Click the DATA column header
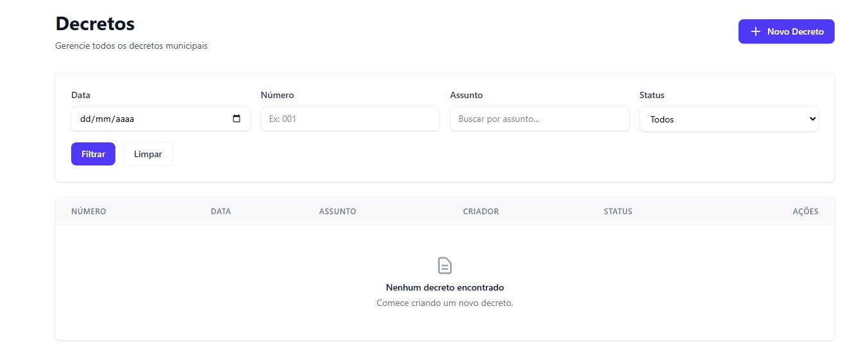This screenshot has width=868, height=363. (x=221, y=212)
